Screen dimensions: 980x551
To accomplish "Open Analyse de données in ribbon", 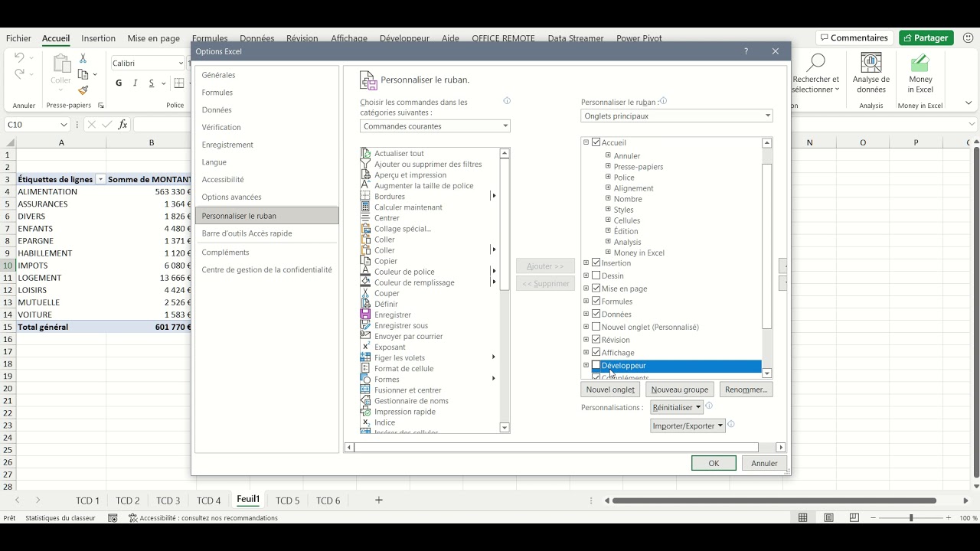I will coord(871,73).
